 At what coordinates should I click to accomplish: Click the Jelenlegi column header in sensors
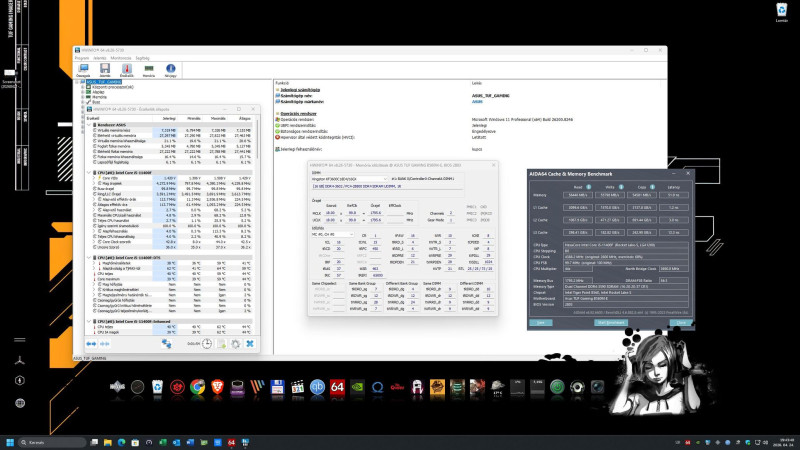(x=169, y=118)
